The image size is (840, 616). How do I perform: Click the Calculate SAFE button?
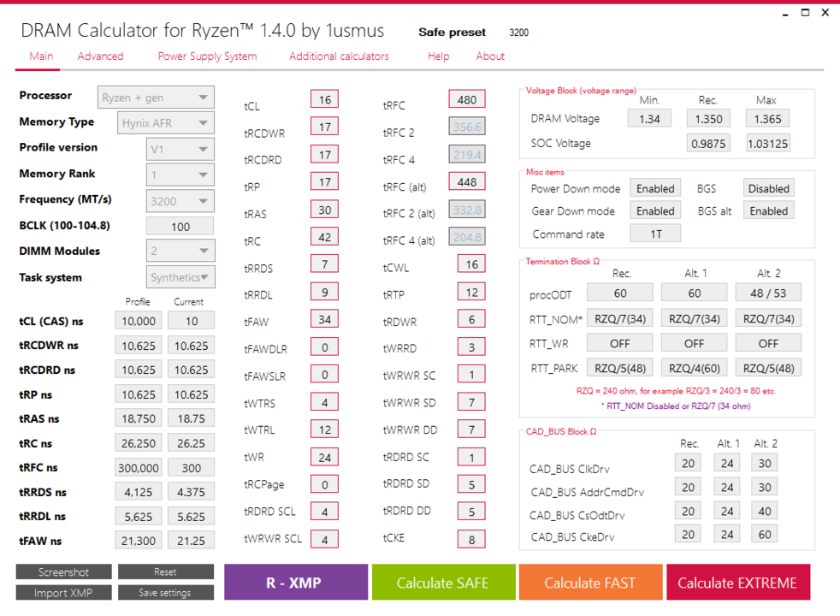coord(444,583)
